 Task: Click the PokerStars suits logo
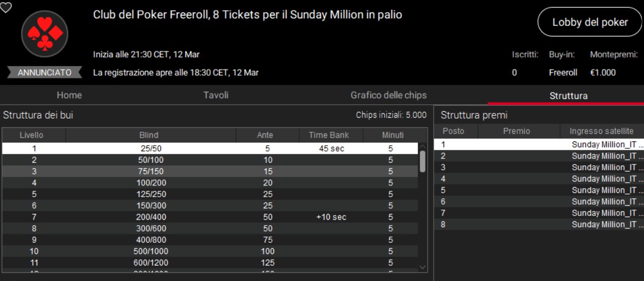pyautogui.click(x=45, y=34)
